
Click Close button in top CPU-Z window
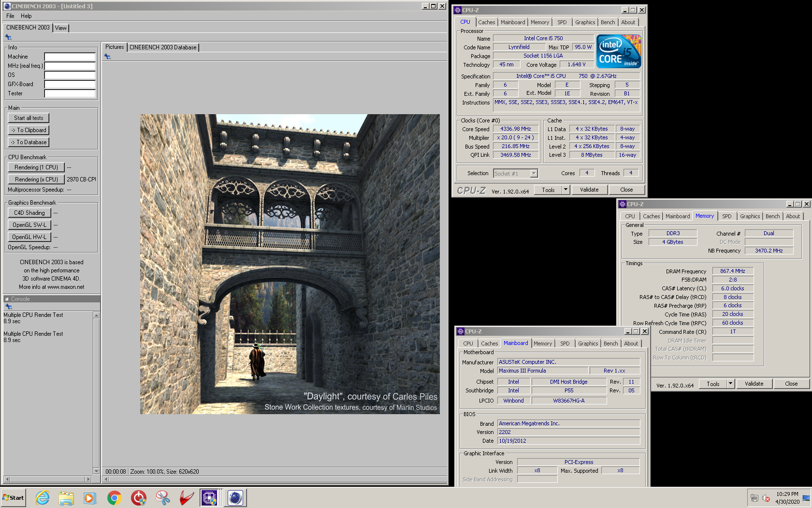coord(626,190)
